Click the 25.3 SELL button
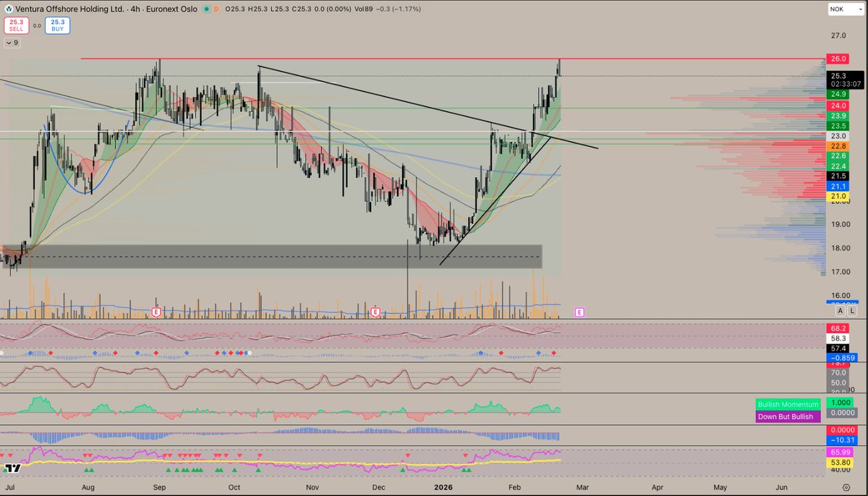Viewport: 868px width, 496px height. click(15, 26)
